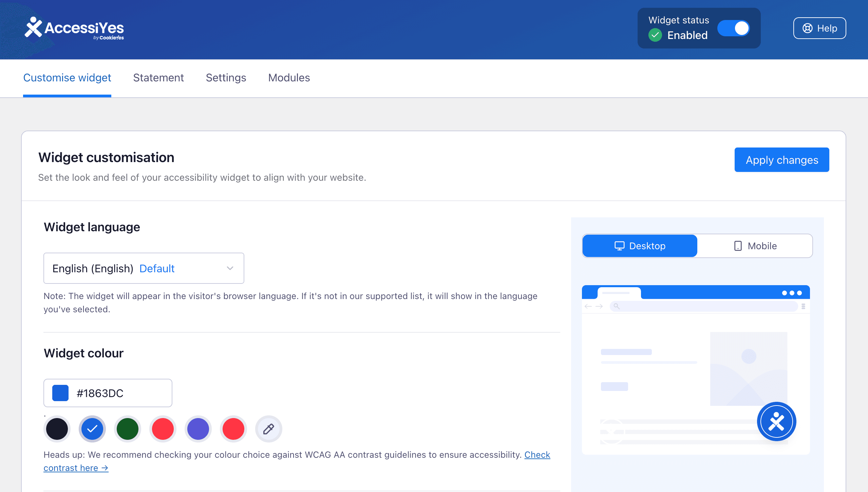Click the preview browser three-dot menu

pyautogui.click(x=792, y=293)
